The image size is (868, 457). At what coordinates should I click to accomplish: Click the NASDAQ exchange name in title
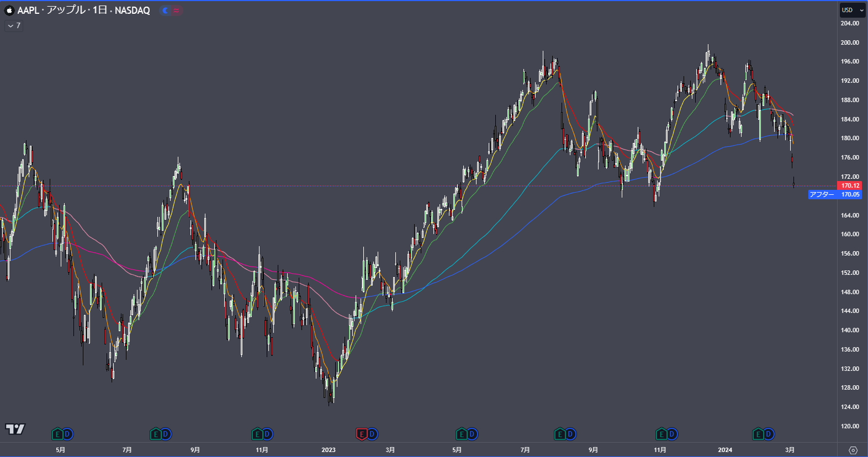133,10
